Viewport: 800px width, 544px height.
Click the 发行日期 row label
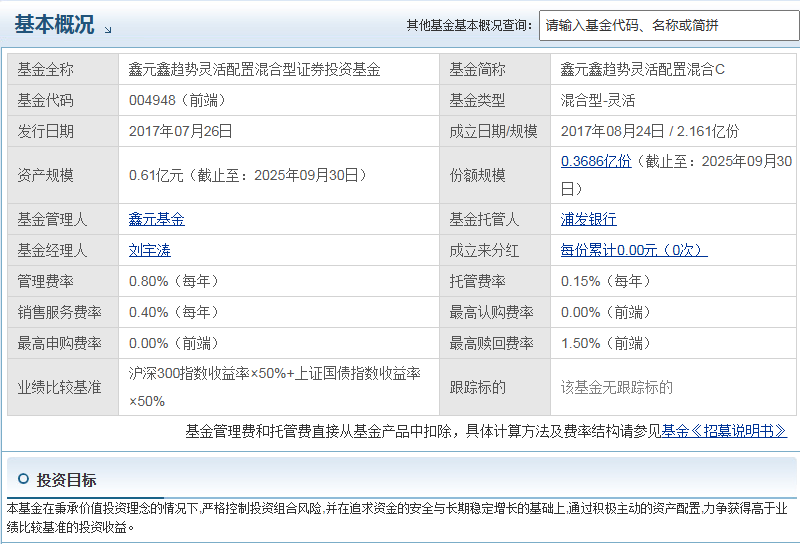tap(45, 132)
